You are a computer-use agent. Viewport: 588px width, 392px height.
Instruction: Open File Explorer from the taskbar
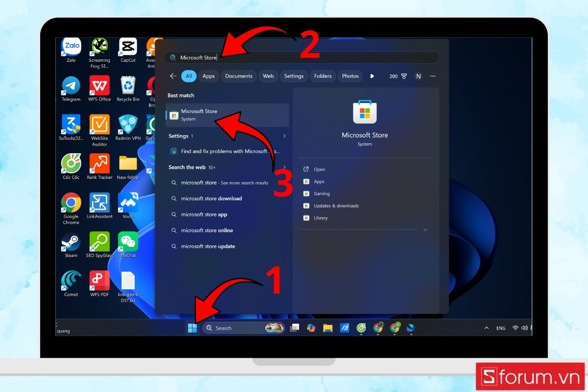(x=327, y=328)
